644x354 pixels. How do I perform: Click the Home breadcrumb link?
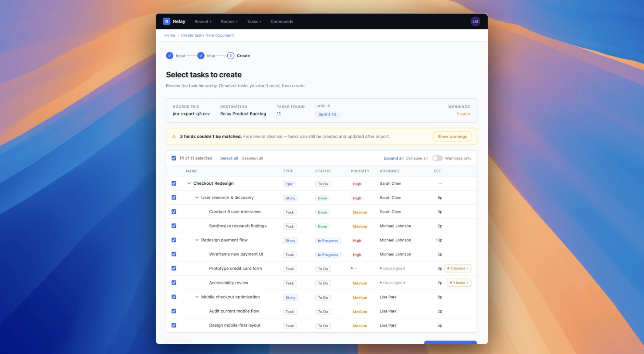pyautogui.click(x=169, y=35)
